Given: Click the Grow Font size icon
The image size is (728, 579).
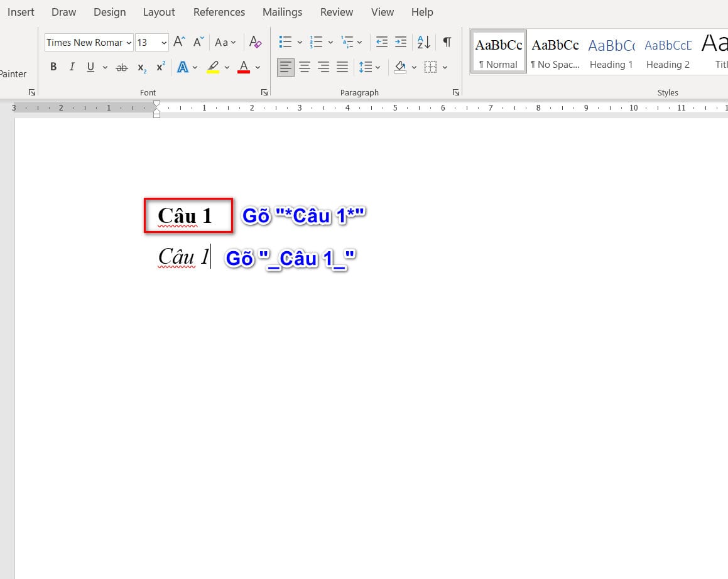Looking at the screenshot, I should tap(179, 42).
